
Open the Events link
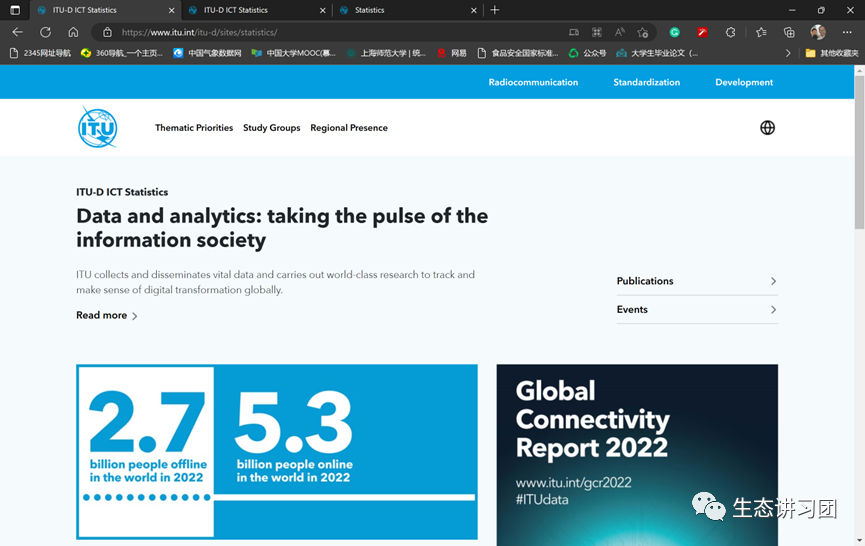[697, 309]
